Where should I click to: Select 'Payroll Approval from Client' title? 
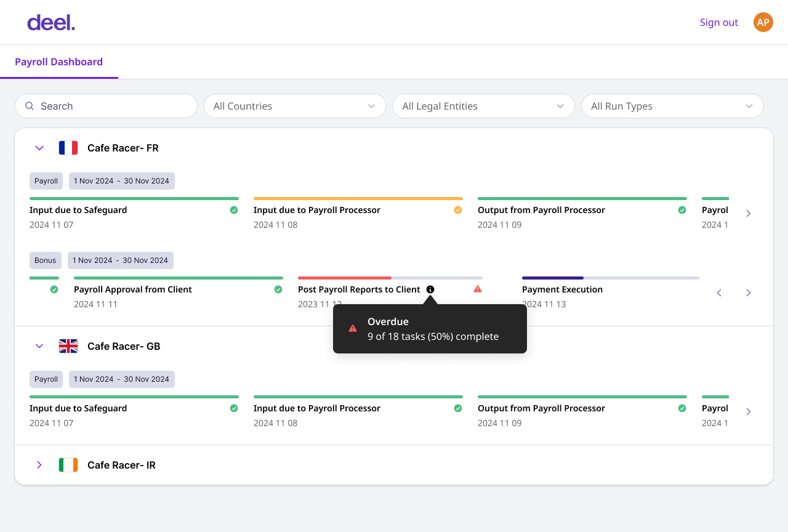click(133, 289)
